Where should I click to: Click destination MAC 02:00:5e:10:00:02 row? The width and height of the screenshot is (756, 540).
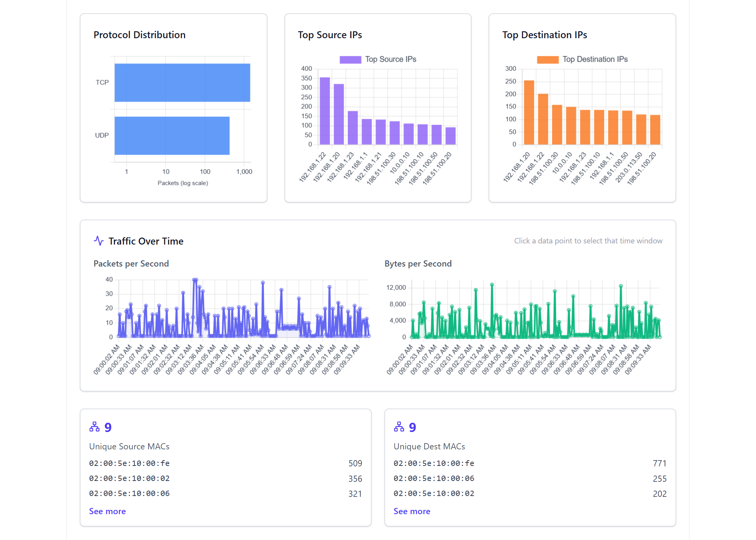pos(530,493)
